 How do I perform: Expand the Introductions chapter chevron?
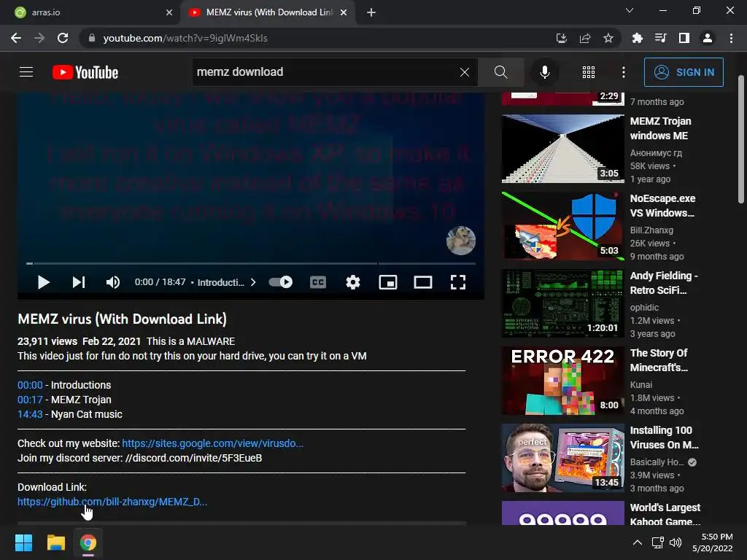(x=253, y=282)
